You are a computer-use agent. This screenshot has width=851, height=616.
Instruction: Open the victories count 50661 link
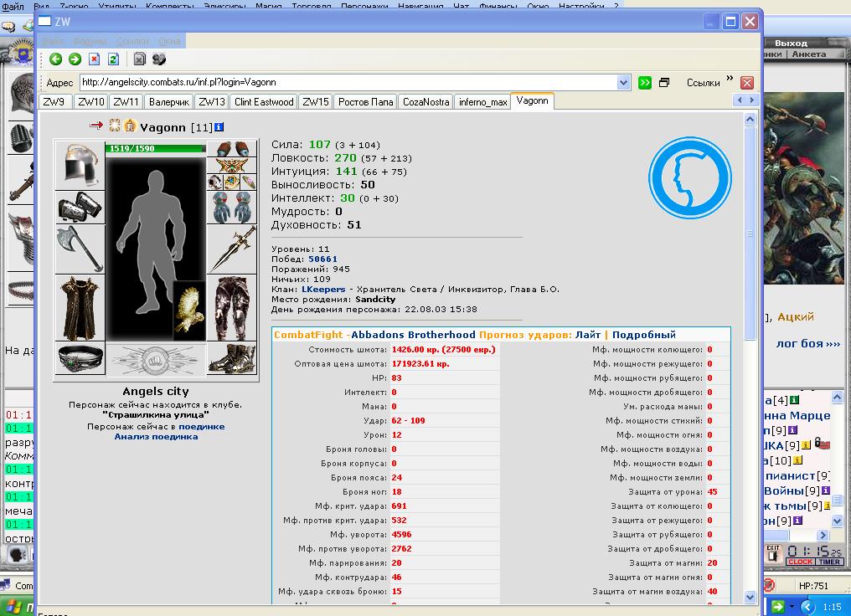pos(322,259)
